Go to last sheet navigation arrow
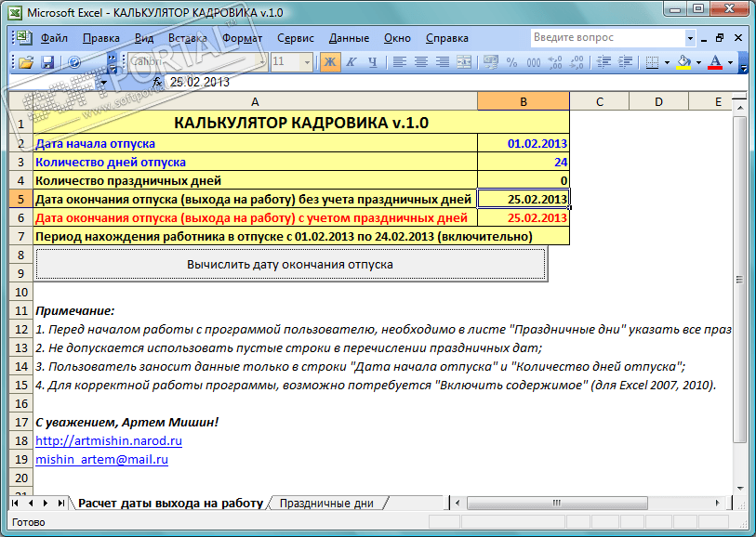Viewport: 756px width, 537px height. pos(60,503)
